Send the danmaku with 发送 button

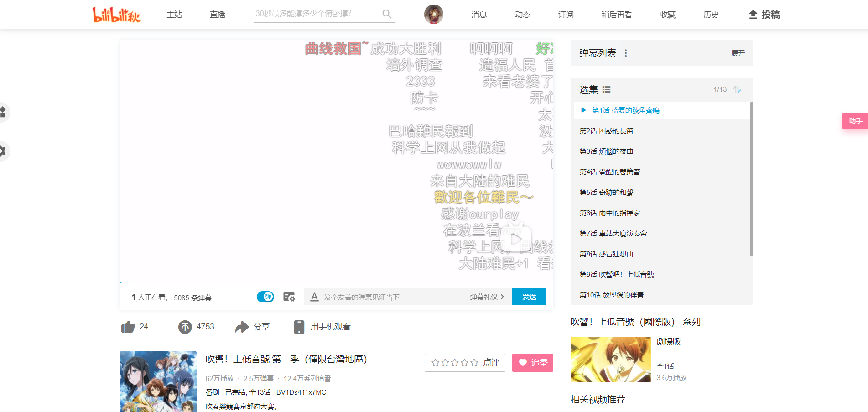point(529,297)
